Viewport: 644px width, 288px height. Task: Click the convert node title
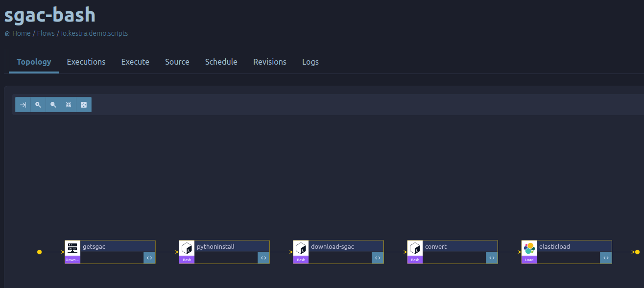tap(436, 246)
